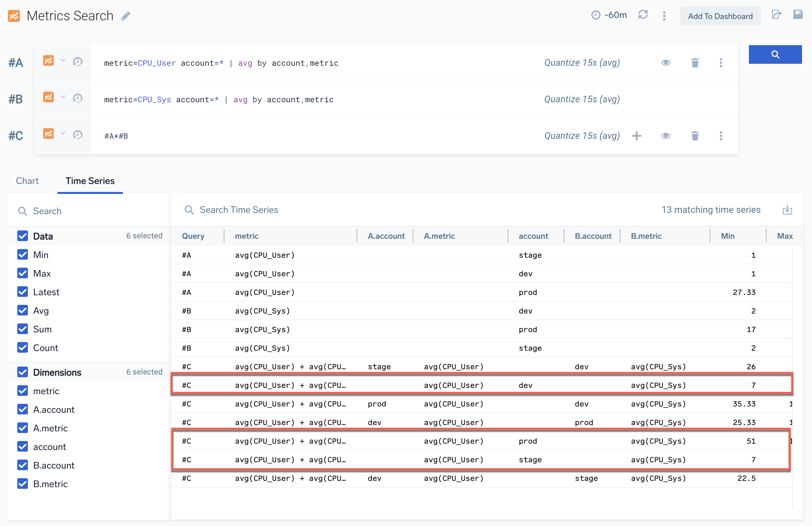Download time series with the export icon
Image resolution: width=812 pixels, height=526 pixels.
click(787, 210)
